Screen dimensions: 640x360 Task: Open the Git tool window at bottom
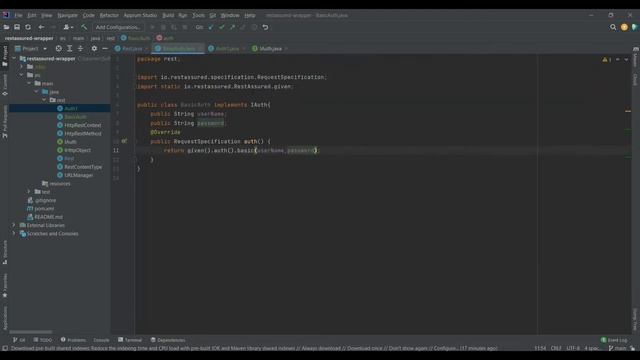(19, 340)
